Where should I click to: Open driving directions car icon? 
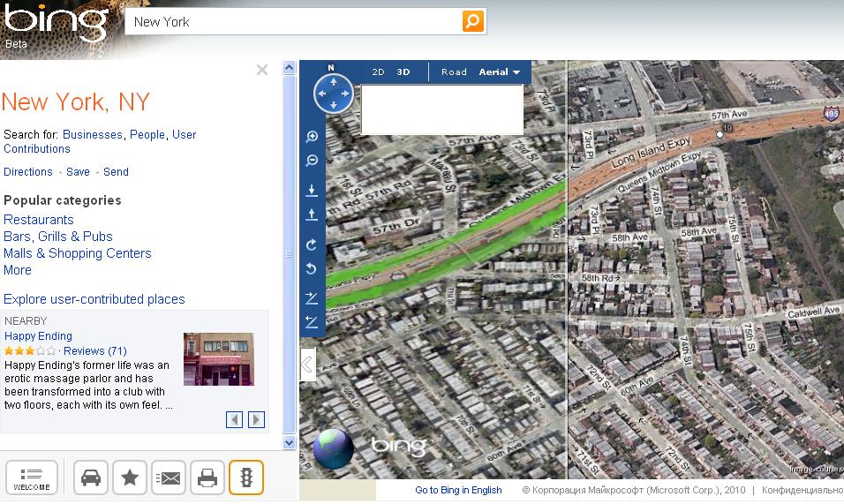point(90,478)
